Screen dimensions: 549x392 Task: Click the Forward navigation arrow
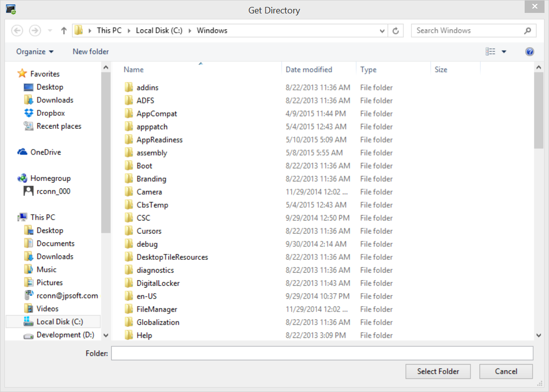click(35, 31)
